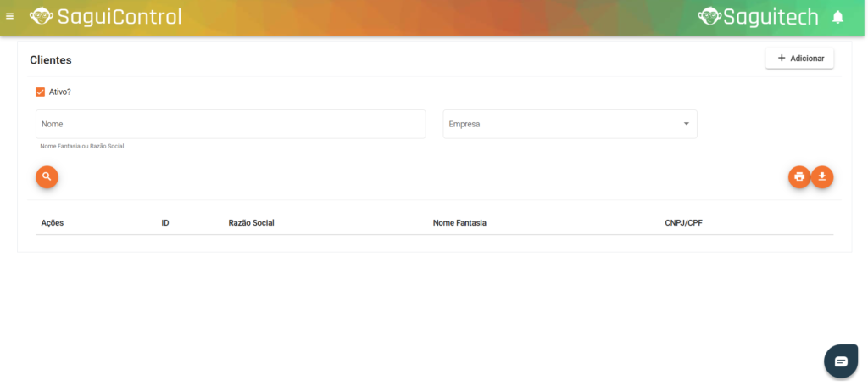Sort by the ID column header

[165, 223]
